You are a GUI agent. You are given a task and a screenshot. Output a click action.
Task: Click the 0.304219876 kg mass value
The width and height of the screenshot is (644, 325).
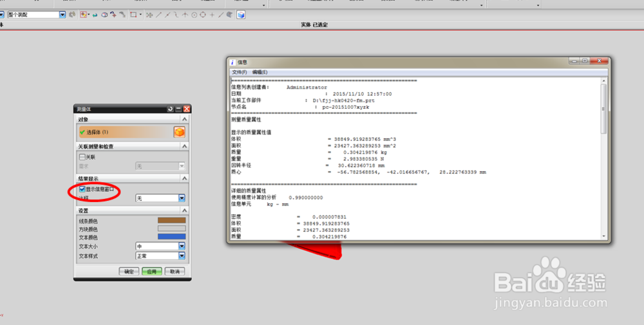coord(365,153)
